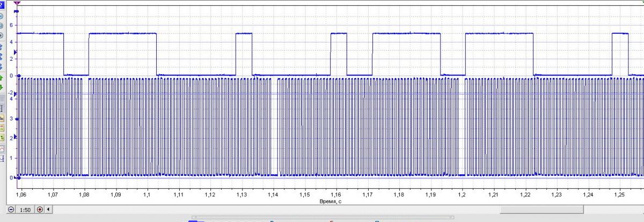Image resolution: width=644 pixels, height=222 pixels.
Task: Click the 1,2 time axis value
Action: click(462, 194)
